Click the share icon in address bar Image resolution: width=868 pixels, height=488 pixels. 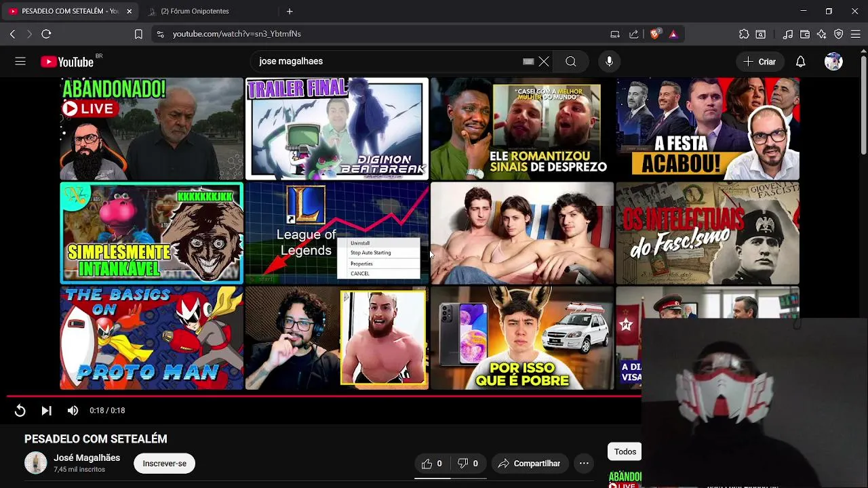point(633,34)
